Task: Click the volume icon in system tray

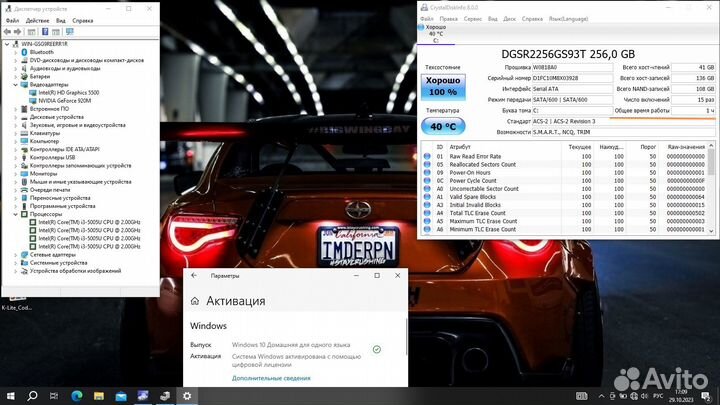Action: point(644,396)
